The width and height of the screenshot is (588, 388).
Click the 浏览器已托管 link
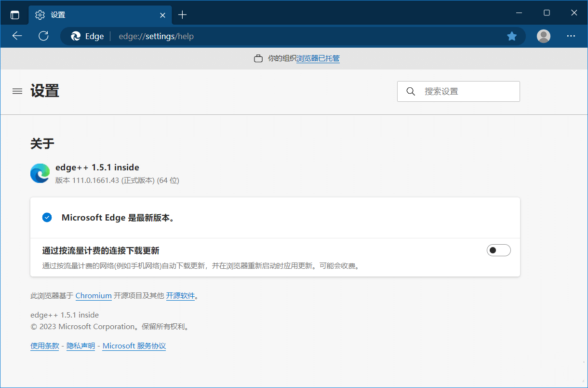coord(317,58)
